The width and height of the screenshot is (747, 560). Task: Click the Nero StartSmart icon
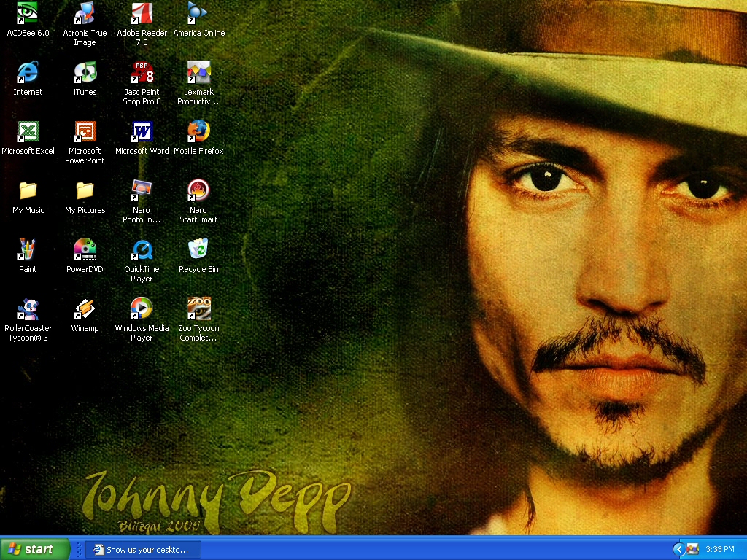click(x=198, y=190)
